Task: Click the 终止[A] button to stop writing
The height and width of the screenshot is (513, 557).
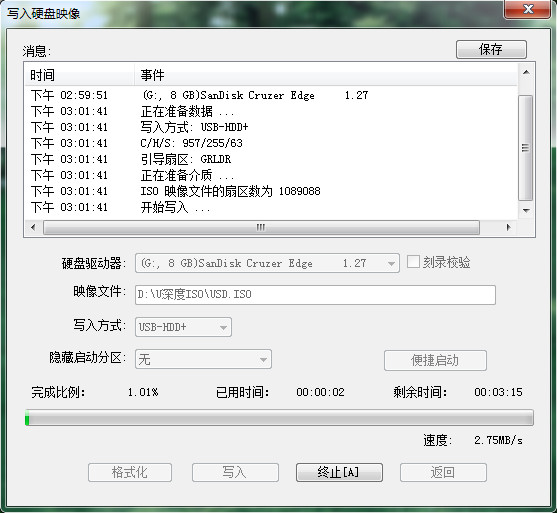Action: click(x=339, y=472)
